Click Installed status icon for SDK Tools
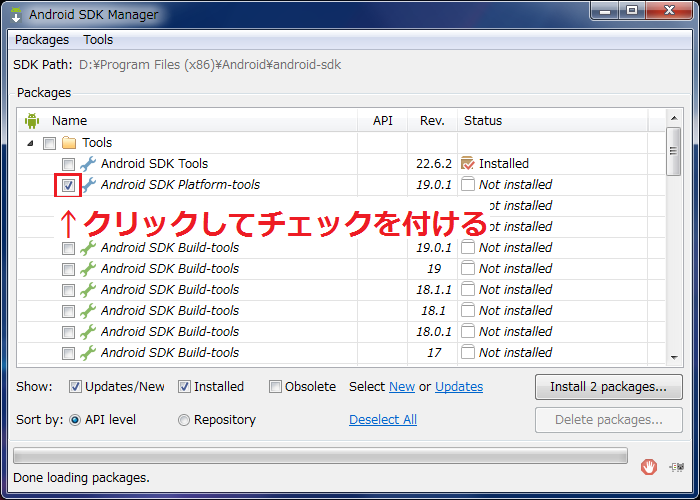700x500 pixels. pyautogui.click(x=467, y=163)
